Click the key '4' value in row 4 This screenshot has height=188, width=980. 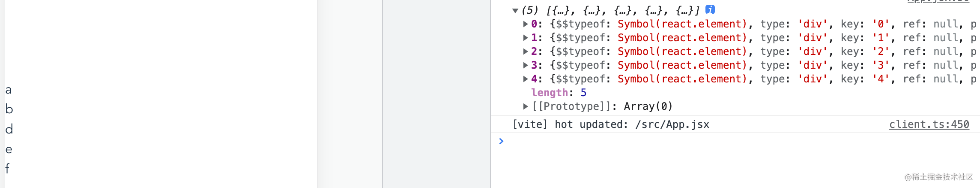pyautogui.click(x=881, y=79)
